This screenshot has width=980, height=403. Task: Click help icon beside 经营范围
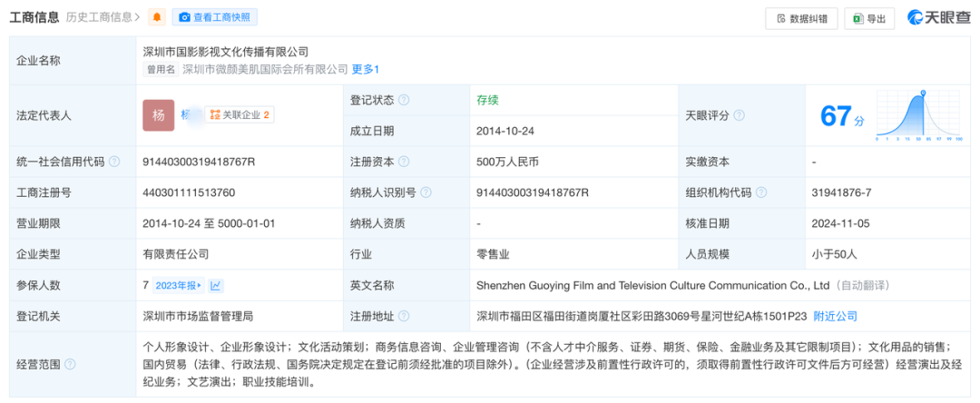(x=70, y=364)
